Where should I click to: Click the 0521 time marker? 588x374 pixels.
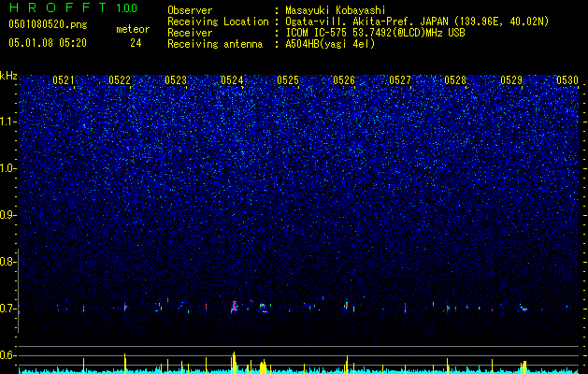click(64, 80)
